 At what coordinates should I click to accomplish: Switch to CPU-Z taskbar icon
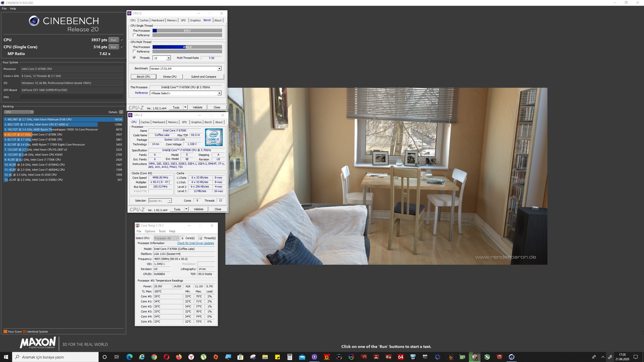[314, 357]
